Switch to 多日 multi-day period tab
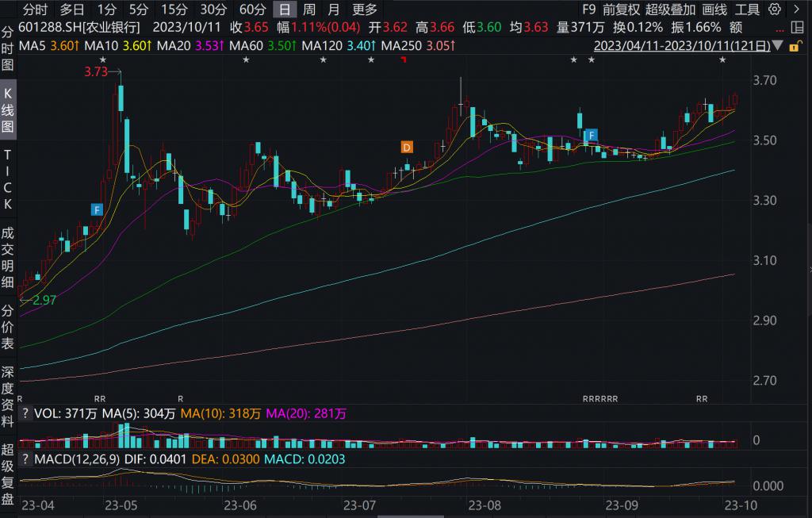The width and height of the screenshot is (812, 518). [72, 10]
